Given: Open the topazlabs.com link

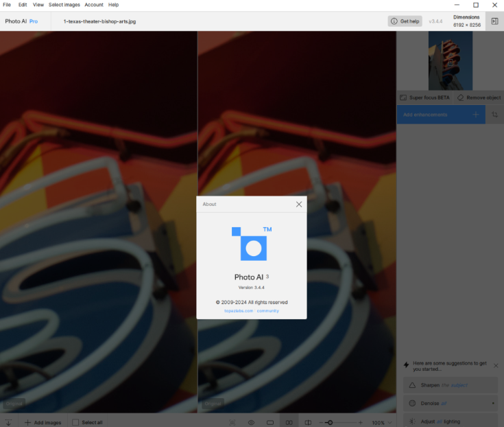Looking at the screenshot, I should pos(239,311).
